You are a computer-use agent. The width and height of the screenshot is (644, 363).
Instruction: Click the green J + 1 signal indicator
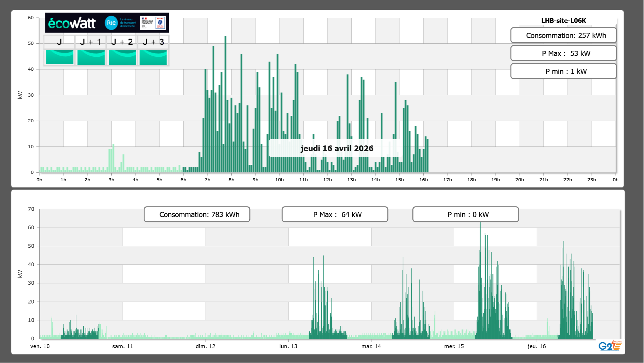[x=91, y=57]
